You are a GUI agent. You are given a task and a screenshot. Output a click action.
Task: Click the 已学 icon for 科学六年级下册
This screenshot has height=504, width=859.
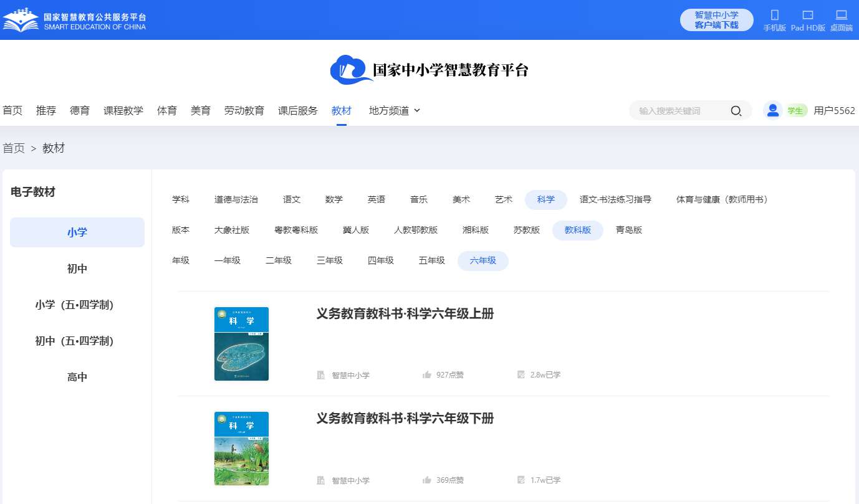(x=521, y=480)
